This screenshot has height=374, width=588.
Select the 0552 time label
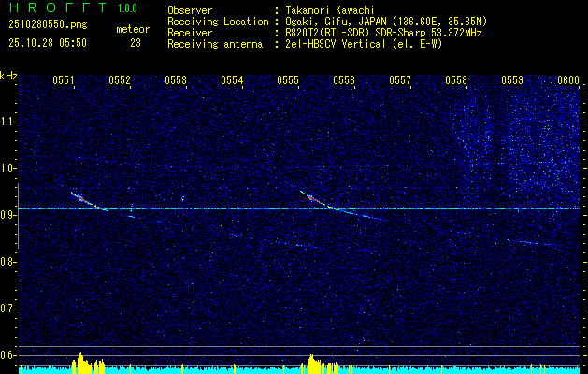(x=120, y=81)
